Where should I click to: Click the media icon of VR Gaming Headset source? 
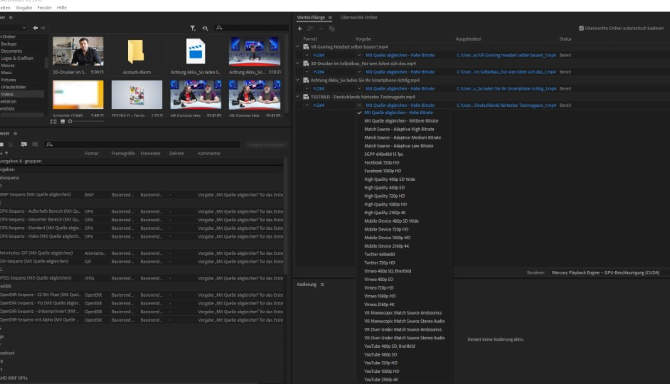306,47
